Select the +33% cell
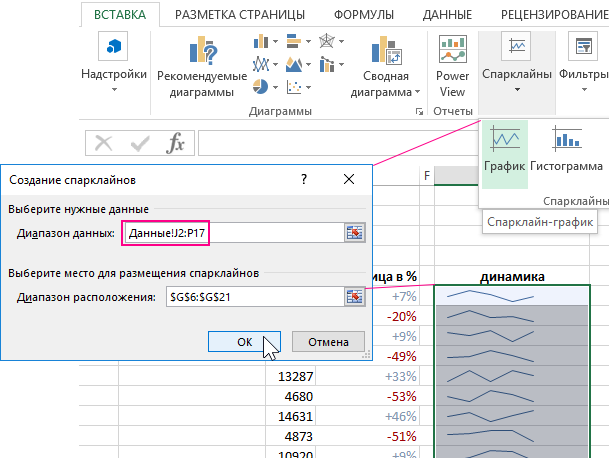Image resolution: width=609 pixels, height=458 pixels. click(x=368, y=376)
